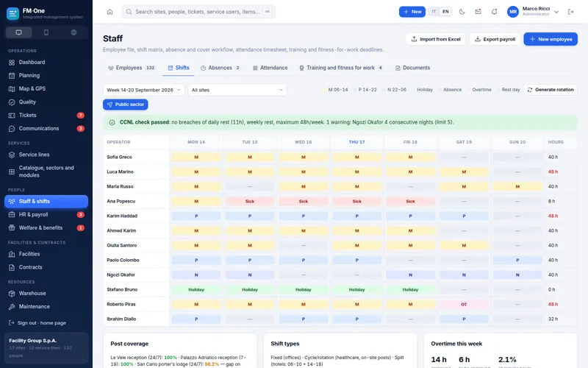Click Sign out - home page link
Viewport: 588px width, 368px height.
click(x=37, y=323)
